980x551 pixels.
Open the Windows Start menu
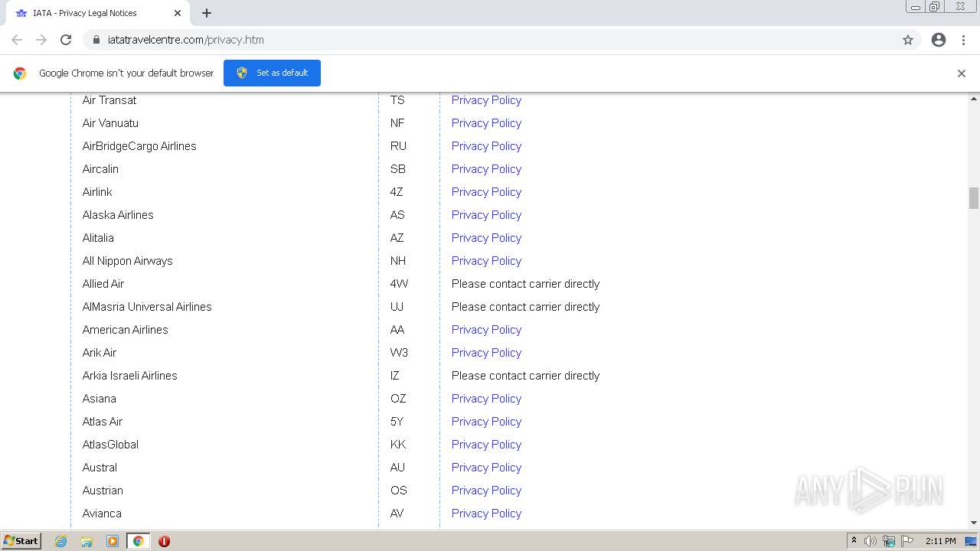tap(21, 541)
